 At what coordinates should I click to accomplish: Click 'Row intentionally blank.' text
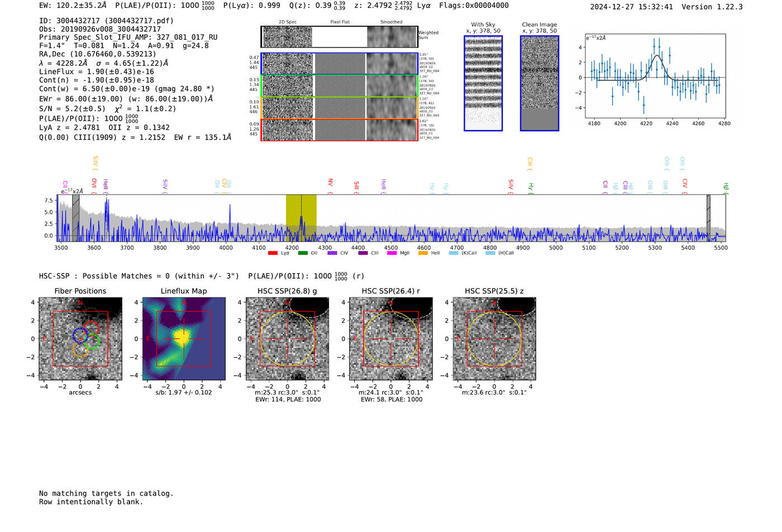pyautogui.click(x=91, y=501)
